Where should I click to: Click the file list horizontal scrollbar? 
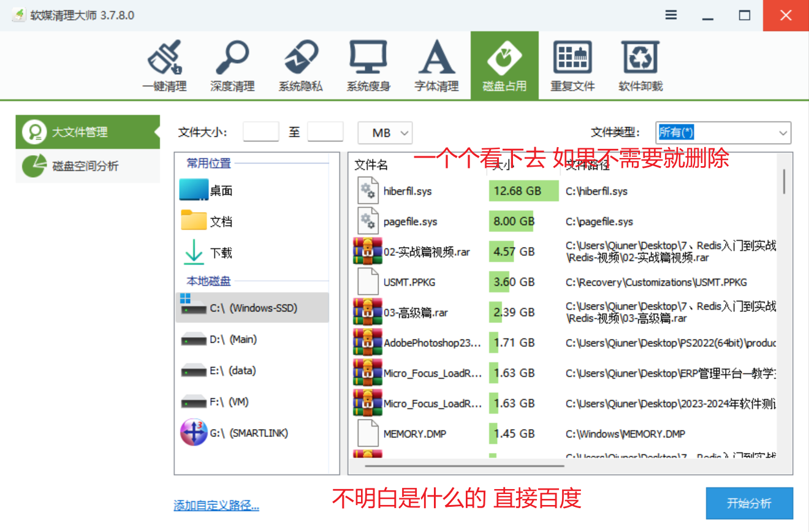click(x=464, y=466)
